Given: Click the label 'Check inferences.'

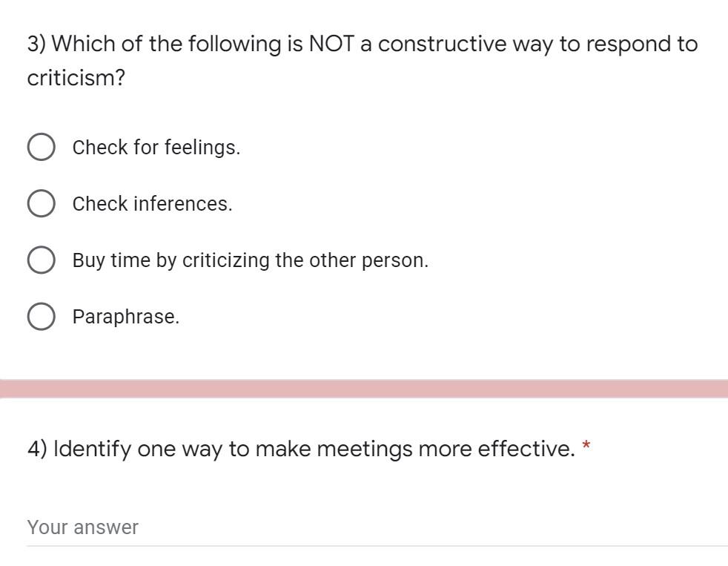Looking at the screenshot, I should [x=152, y=203].
